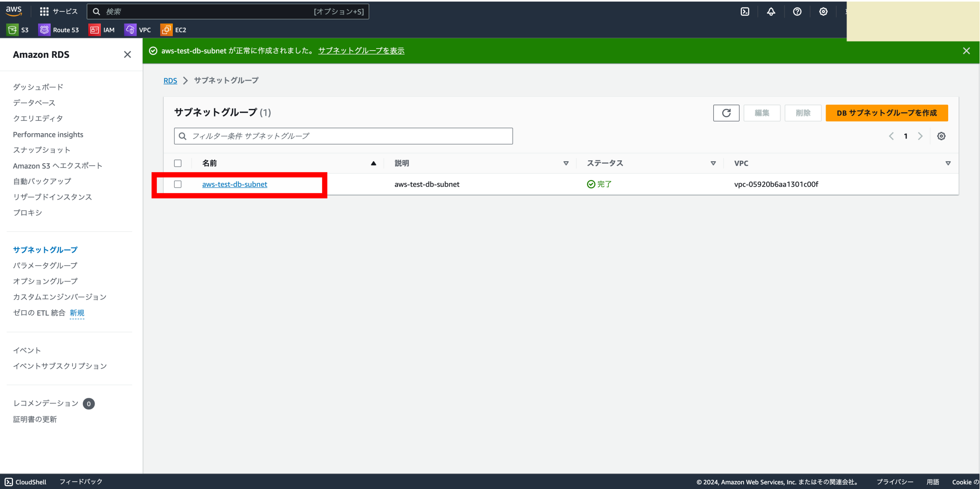Image resolution: width=980 pixels, height=489 pixels.
Task: Sort by the ステータス column arrow
Action: coord(713,163)
